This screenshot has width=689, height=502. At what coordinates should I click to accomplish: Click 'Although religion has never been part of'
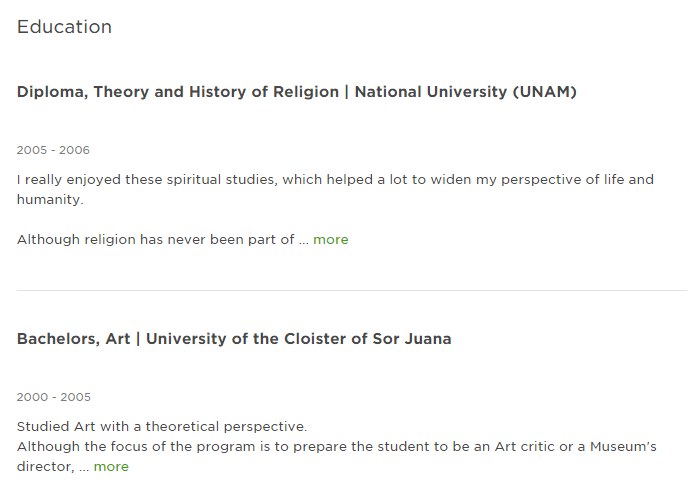156,240
